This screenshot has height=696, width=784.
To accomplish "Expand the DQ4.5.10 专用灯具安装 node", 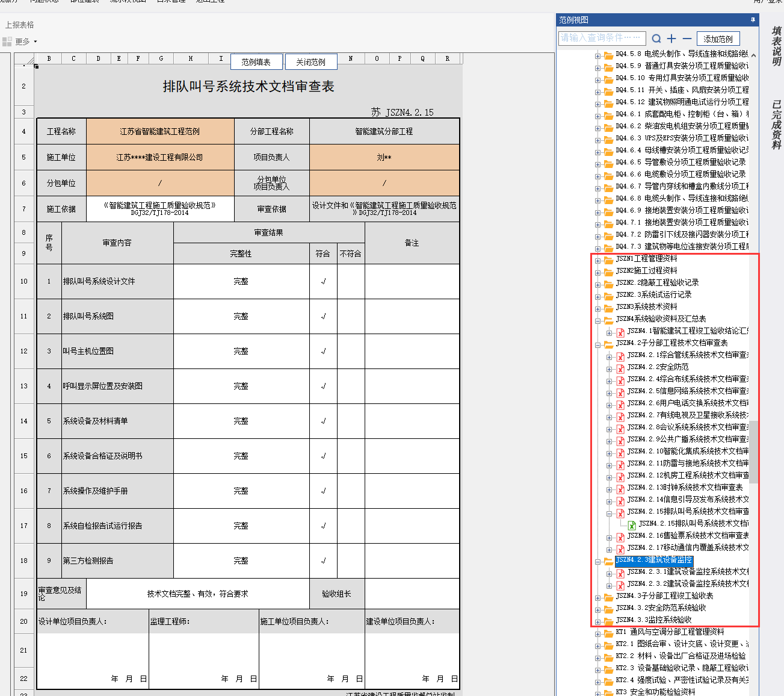I will [x=597, y=80].
